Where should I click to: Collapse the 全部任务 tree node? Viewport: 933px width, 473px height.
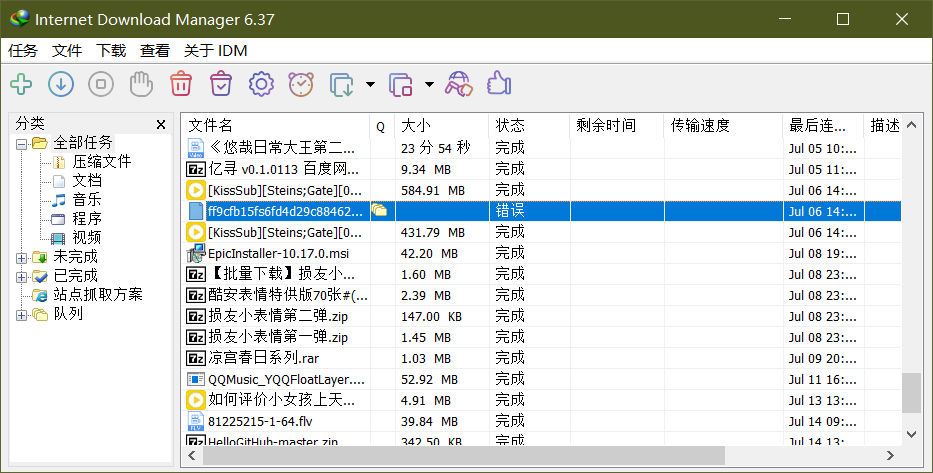pos(21,144)
